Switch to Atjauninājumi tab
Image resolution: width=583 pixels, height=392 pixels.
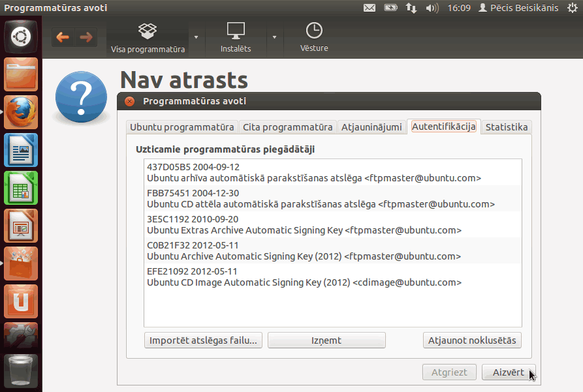pyautogui.click(x=371, y=127)
